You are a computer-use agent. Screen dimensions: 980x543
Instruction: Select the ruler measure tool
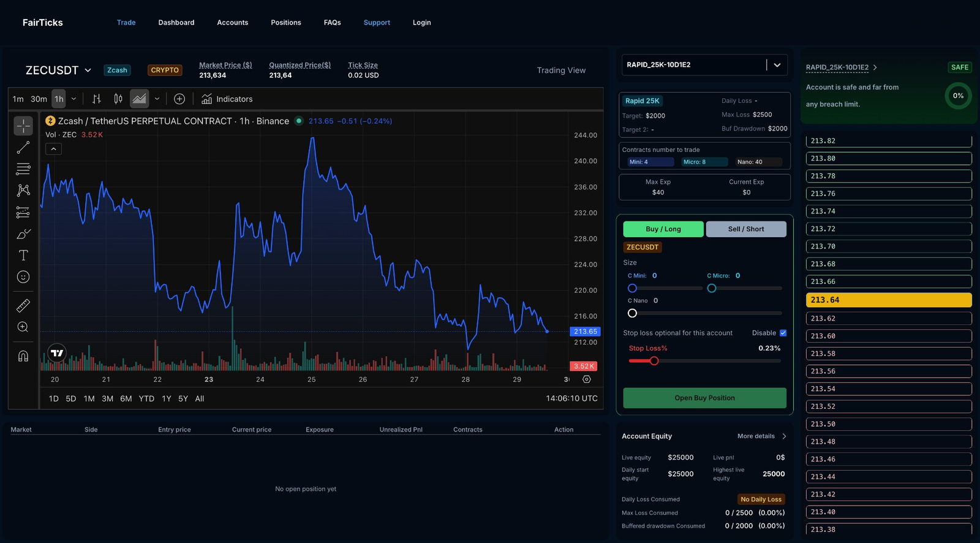(x=23, y=305)
